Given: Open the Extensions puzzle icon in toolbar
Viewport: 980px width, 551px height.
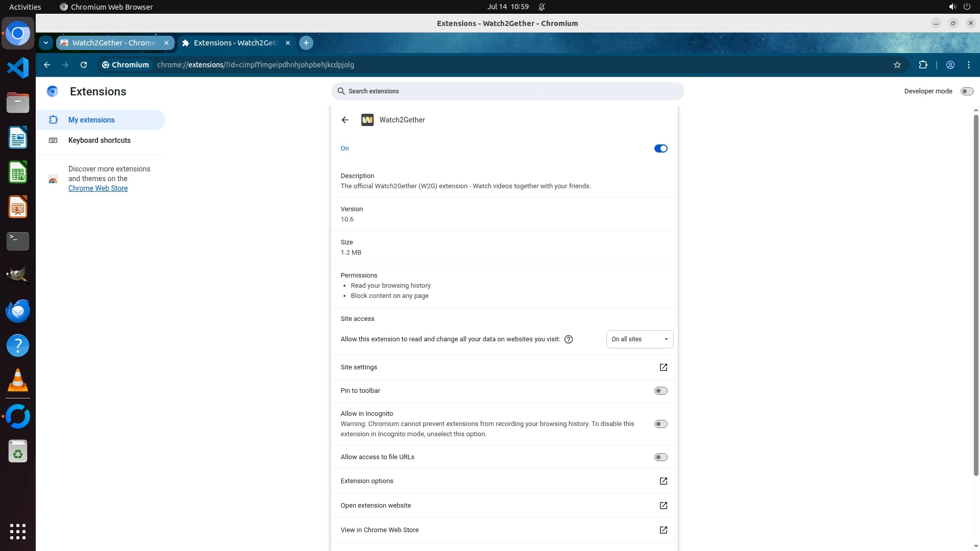Looking at the screenshot, I should 923,65.
